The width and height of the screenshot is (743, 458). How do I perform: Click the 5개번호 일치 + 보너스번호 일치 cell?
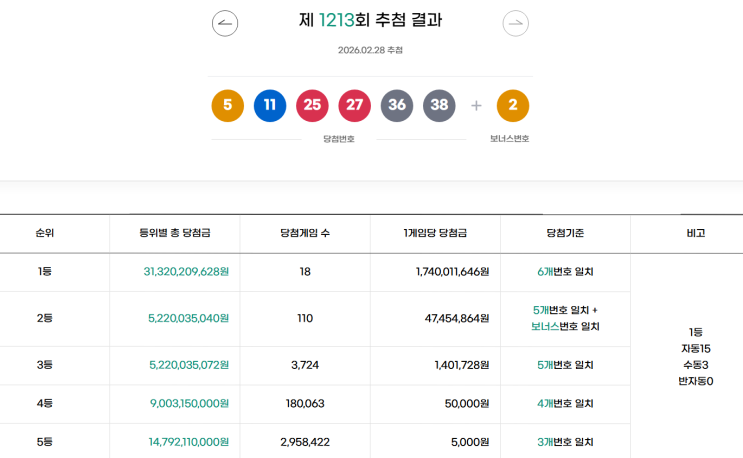pos(565,318)
